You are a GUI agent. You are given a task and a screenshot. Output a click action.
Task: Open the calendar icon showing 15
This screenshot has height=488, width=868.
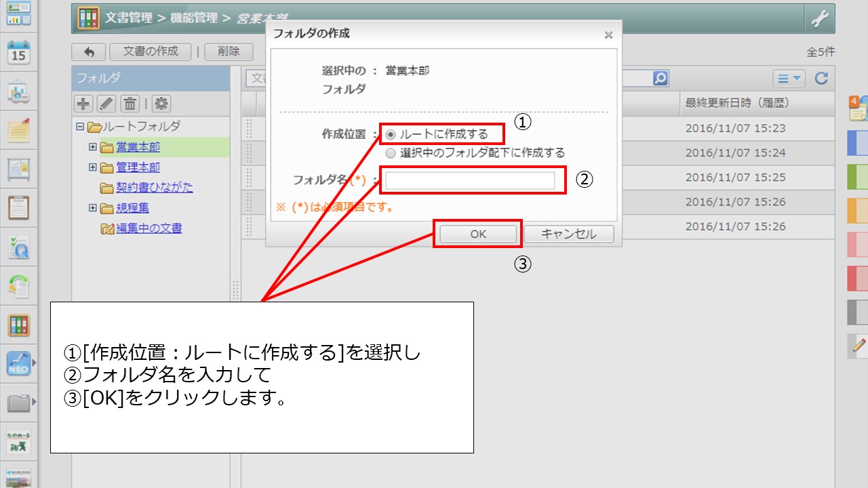click(18, 52)
